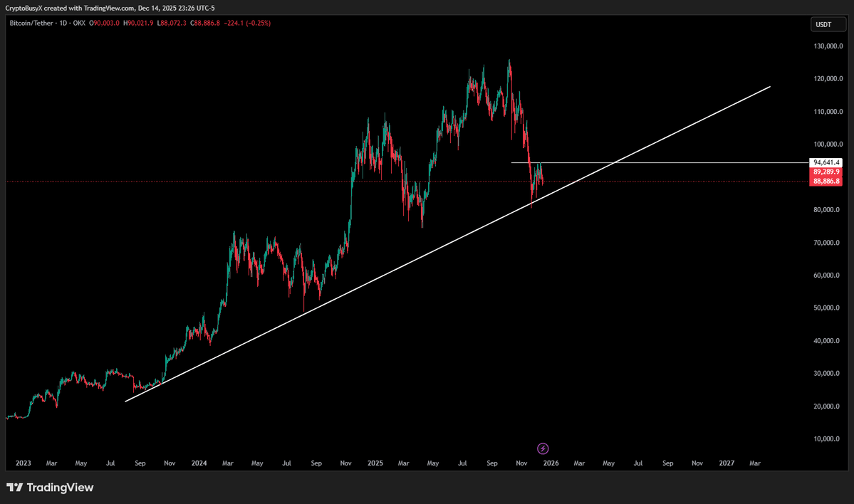Image resolution: width=854 pixels, height=504 pixels.
Task: Click the 30,000.0 price axis label
Action: tap(827, 374)
